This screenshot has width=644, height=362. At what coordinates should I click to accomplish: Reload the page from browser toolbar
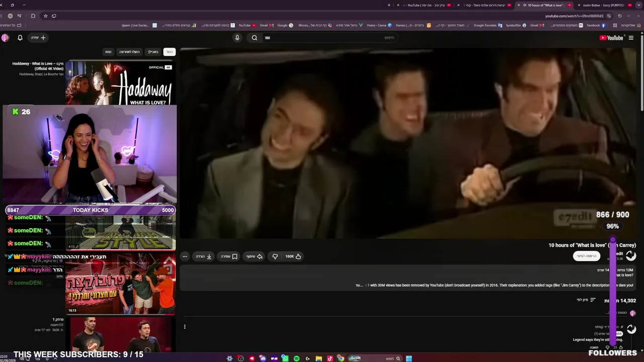coord(620,16)
